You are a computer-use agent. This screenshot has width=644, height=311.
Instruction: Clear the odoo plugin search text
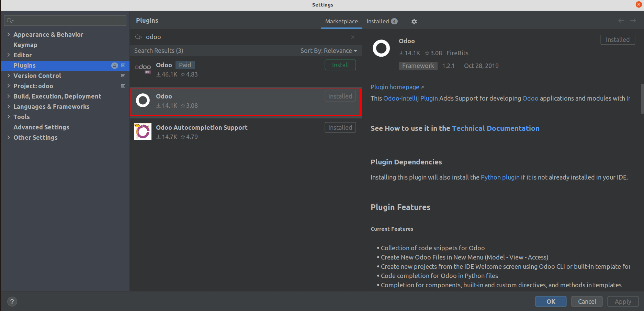pyautogui.click(x=353, y=37)
